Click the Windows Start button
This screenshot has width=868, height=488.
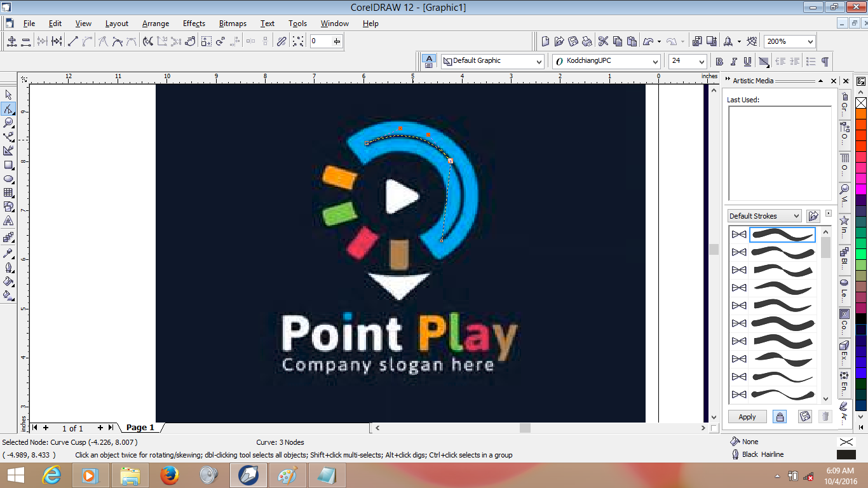click(15, 475)
